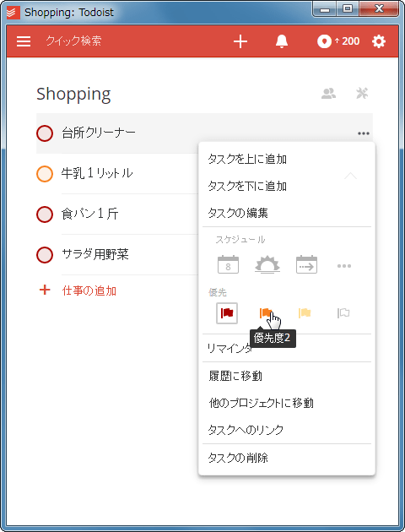Image resolution: width=405 pixels, height=532 pixels.
Task: Add a new task with plus icon
Action: (240, 41)
